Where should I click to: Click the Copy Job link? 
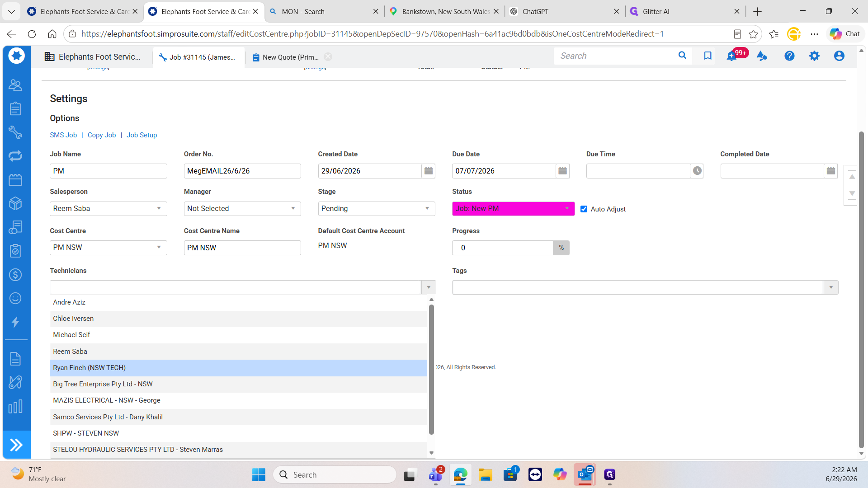[x=102, y=135]
